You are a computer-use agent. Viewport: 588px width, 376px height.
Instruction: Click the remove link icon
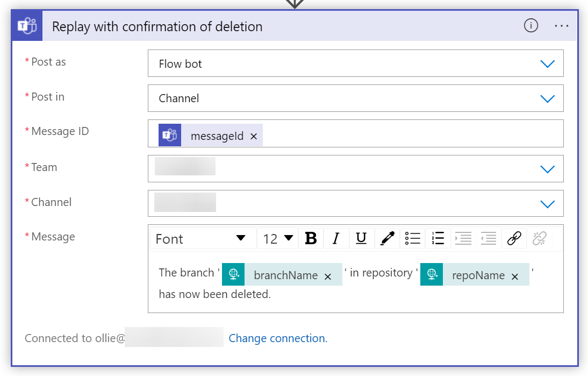click(539, 238)
